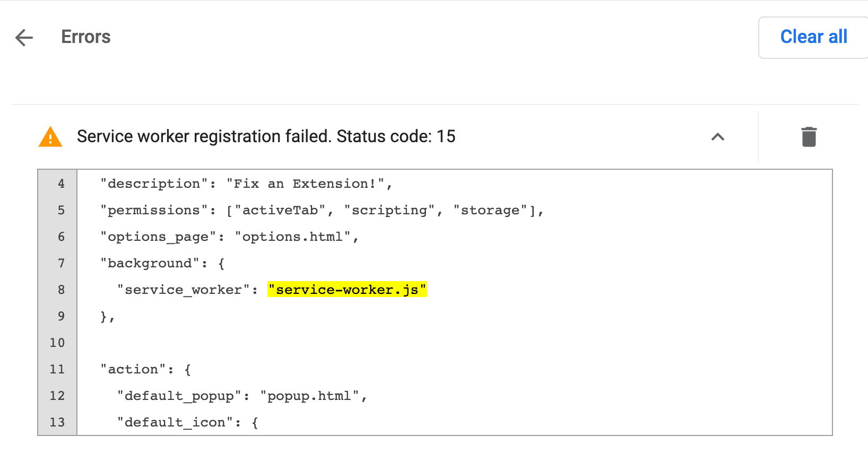This screenshot has width=868, height=453.
Task: Click the service worker error message text
Action: pyautogui.click(x=266, y=136)
